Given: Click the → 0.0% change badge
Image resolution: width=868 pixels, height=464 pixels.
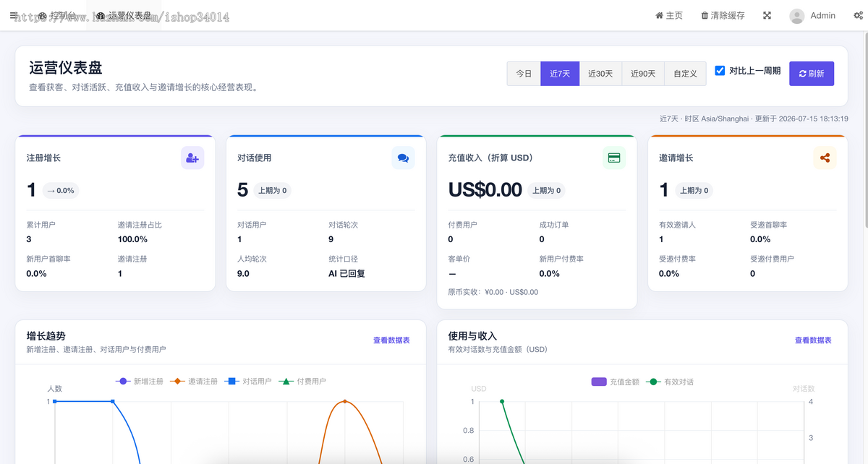Looking at the screenshot, I should point(61,191).
